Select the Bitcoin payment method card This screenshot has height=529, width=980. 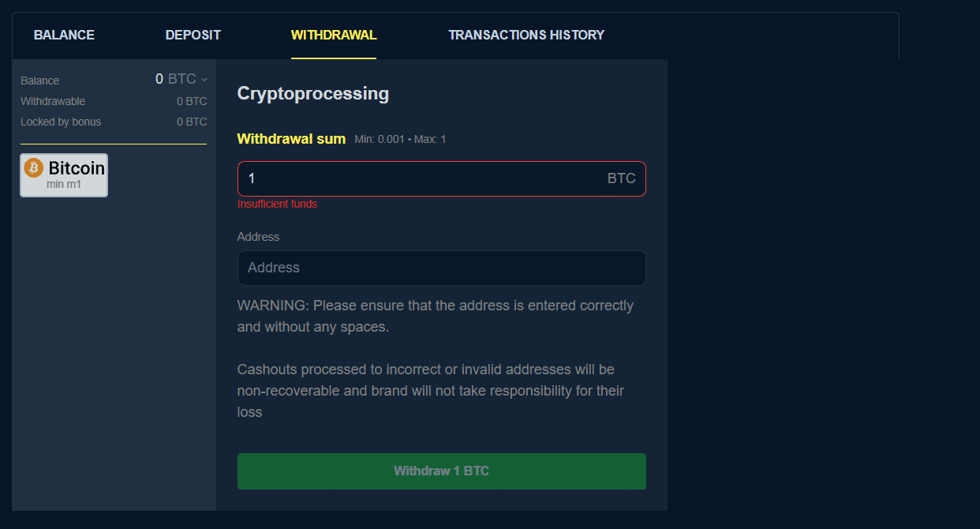[63, 174]
